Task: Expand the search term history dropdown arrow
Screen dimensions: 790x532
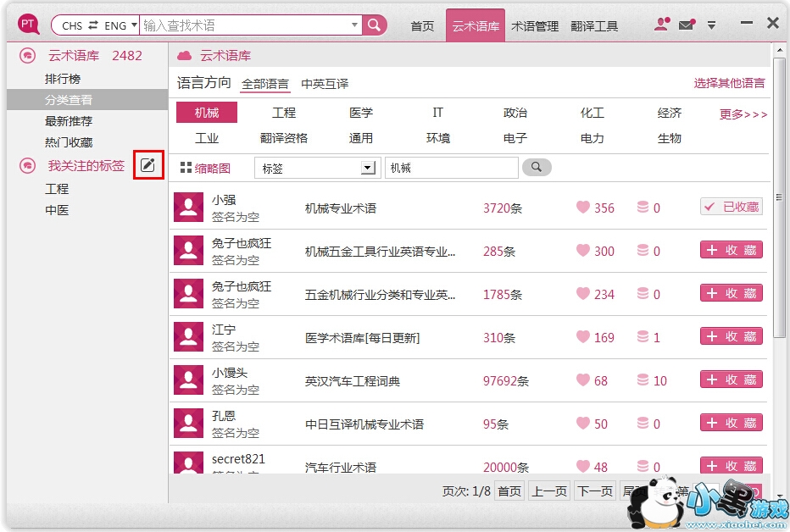Action: [x=354, y=25]
